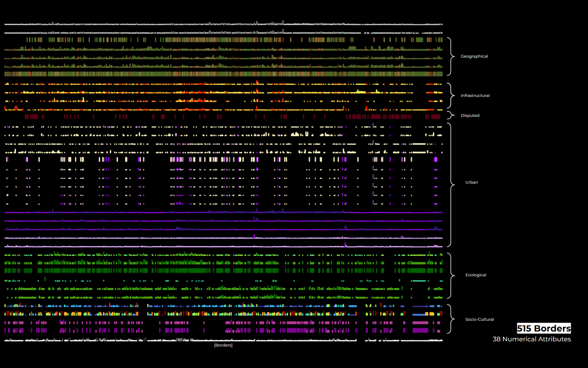The width and height of the screenshot is (588, 368).
Task: Click the Socio-Cultural category label
Action: [479, 320]
